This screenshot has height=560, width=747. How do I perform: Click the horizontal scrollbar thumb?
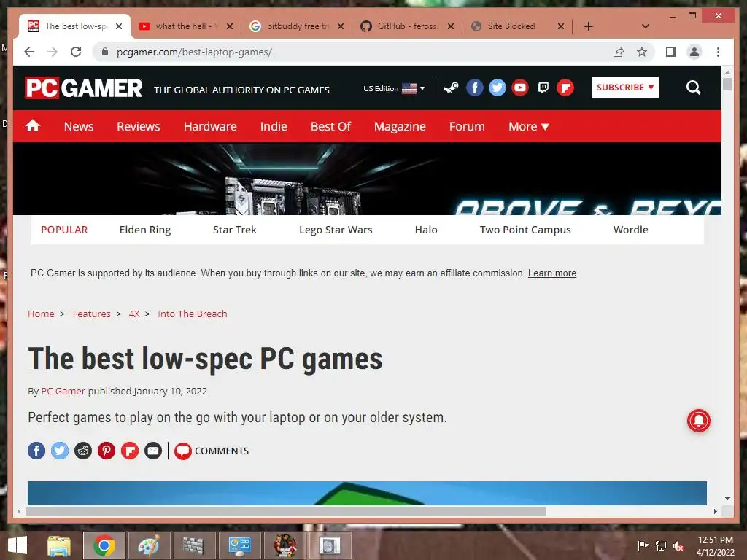[285, 511]
